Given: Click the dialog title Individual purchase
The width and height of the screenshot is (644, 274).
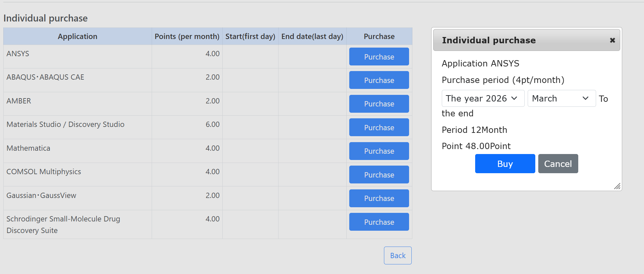Looking at the screenshot, I should 489,40.
